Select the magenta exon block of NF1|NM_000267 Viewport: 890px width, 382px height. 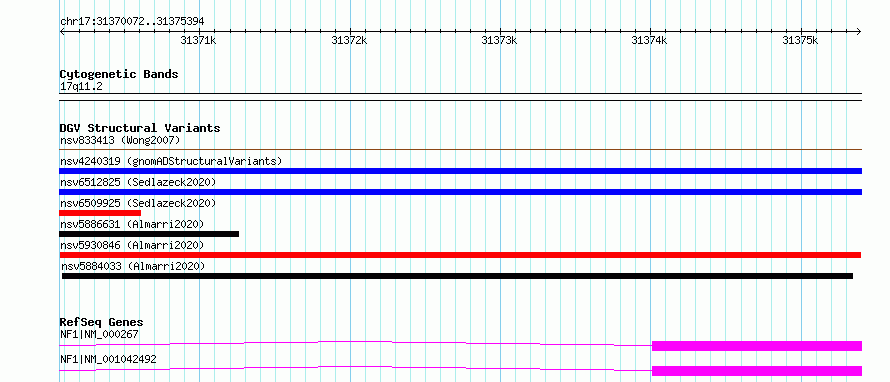757,346
